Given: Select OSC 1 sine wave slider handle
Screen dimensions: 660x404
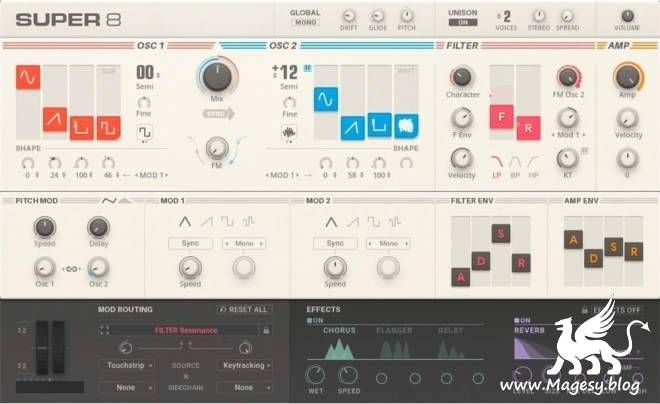Looking at the screenshot, I should pos(28,77).
